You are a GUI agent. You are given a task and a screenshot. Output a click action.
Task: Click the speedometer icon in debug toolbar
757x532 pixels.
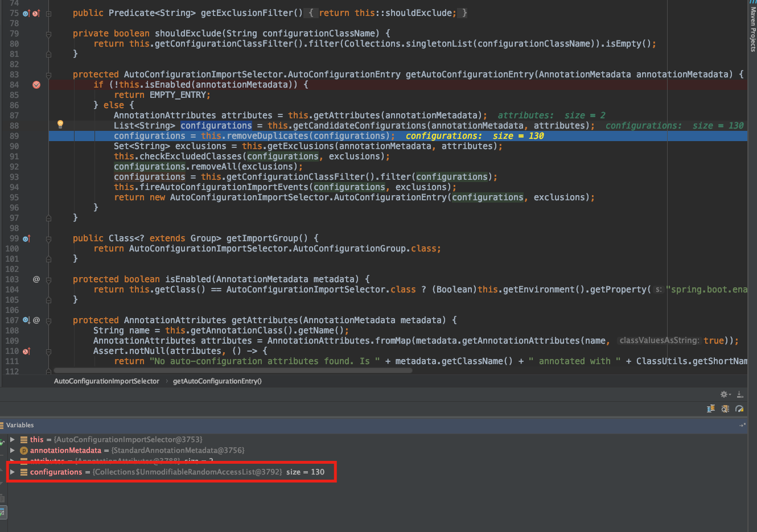739,409
